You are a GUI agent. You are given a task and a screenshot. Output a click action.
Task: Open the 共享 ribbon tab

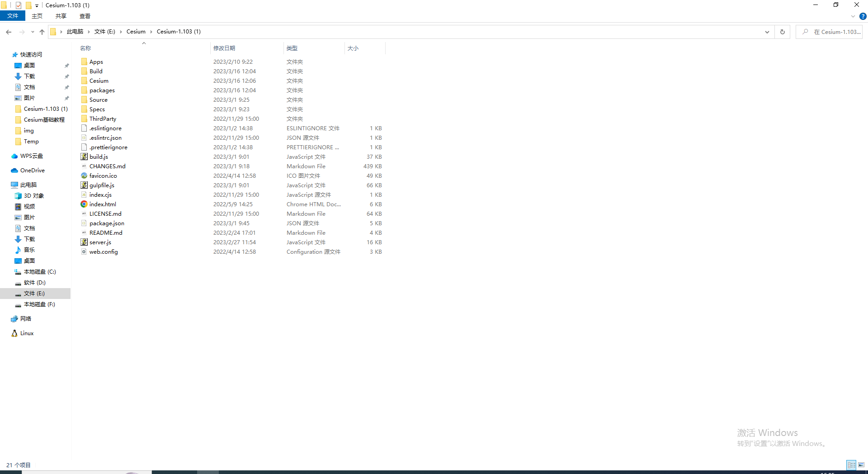(x=61, y=16)
